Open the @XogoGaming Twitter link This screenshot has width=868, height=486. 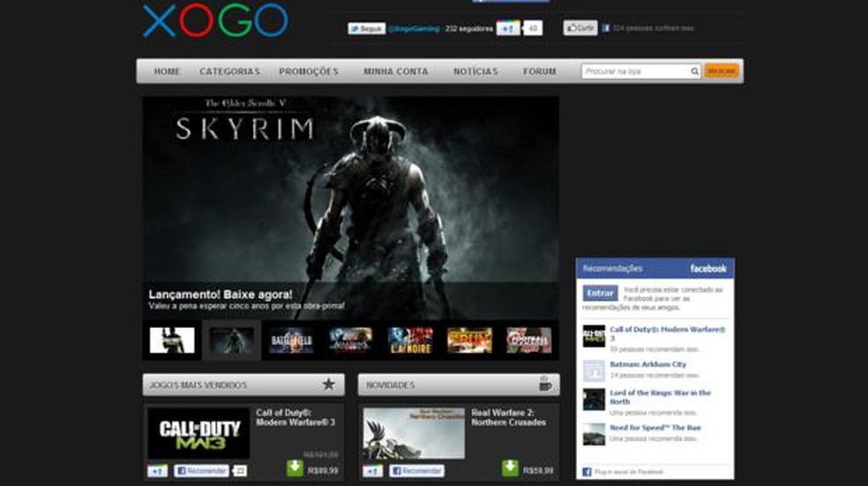click(x=414, y=28)
